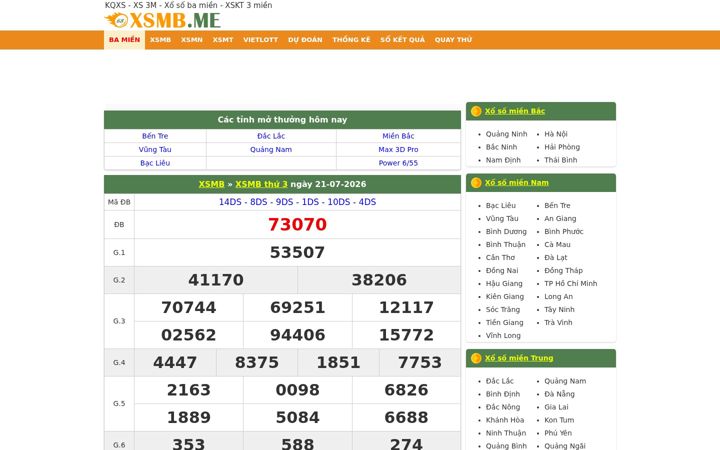The image size is (720, 450).
Task: Open the Max 3D Pro link
Action: tap(398, 149)
